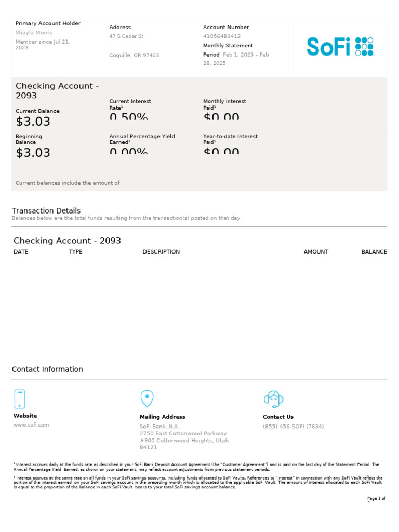Select the 47 S Cedar St address line

(126, 36)
